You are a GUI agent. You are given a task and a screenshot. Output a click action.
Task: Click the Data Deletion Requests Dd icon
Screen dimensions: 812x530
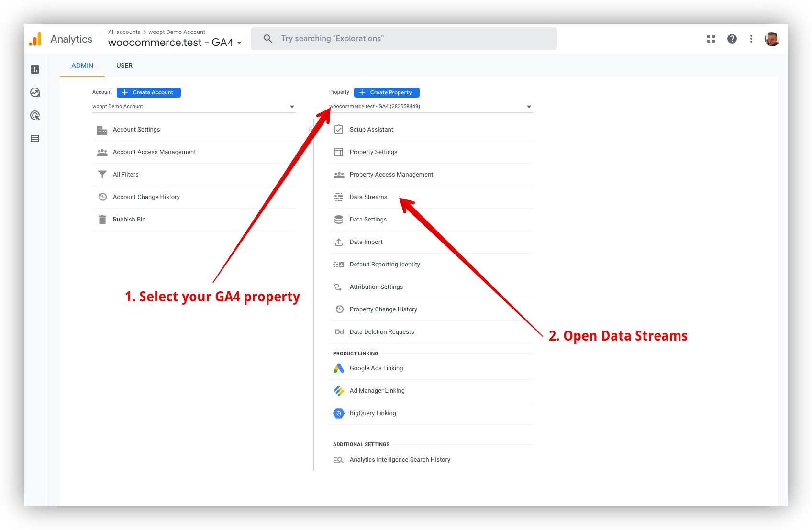point(339,332)
